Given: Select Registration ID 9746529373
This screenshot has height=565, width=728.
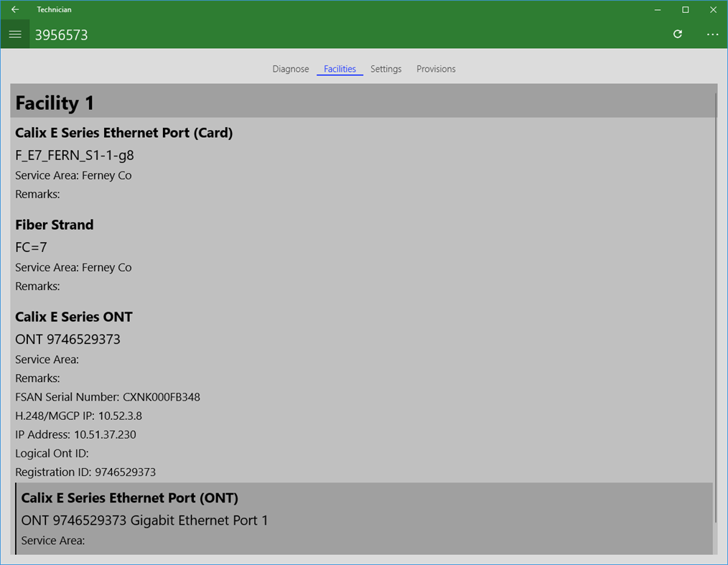Looking at the screenshot, I should pos(85,472).
